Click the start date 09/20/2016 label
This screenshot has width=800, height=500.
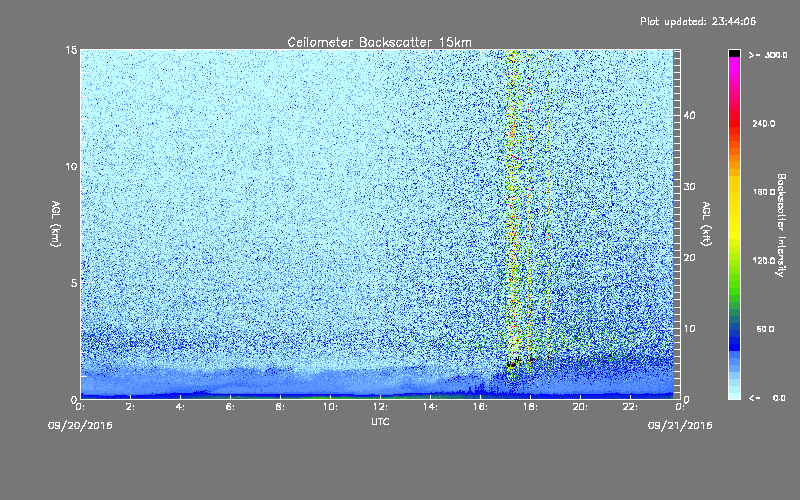point(80,426)
